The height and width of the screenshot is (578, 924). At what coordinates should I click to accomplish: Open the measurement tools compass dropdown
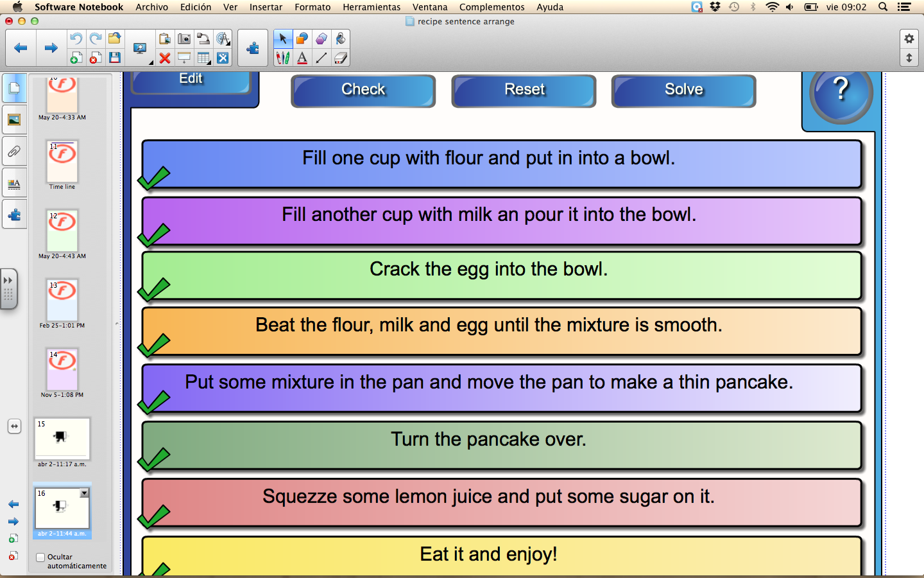click(x=223, y=39)
